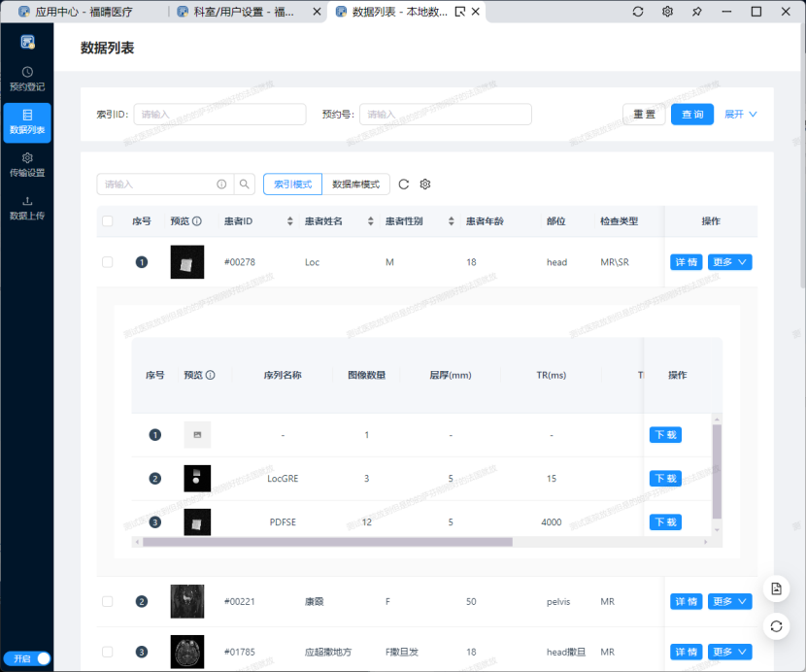Open 数据上传 in the sidebar

(26, 208)
